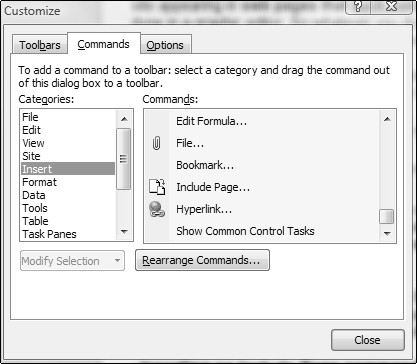Click Commands list scroll-up arrow
Screen dimensions: 417x364
387,119
